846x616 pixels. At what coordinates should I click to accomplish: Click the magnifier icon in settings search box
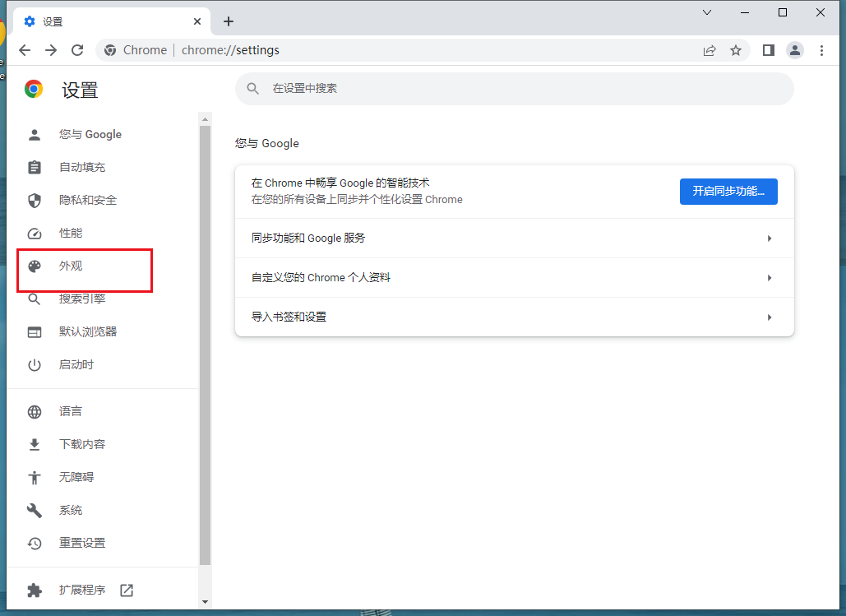click(x=252, y=89)
